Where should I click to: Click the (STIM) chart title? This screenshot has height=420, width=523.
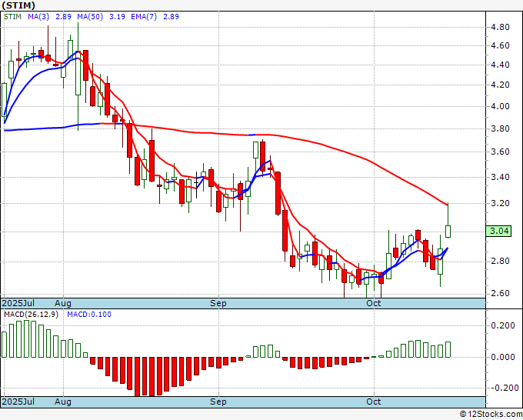pos(18,5)
